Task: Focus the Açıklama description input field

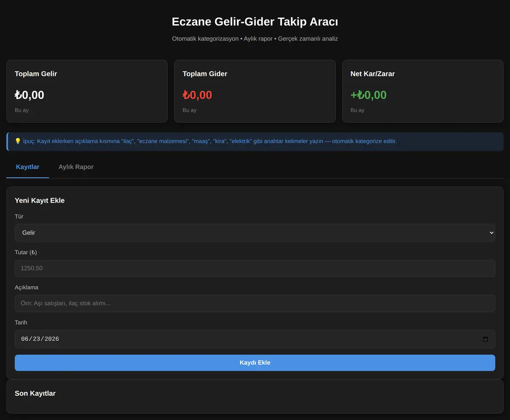Action: coord(255,304)
